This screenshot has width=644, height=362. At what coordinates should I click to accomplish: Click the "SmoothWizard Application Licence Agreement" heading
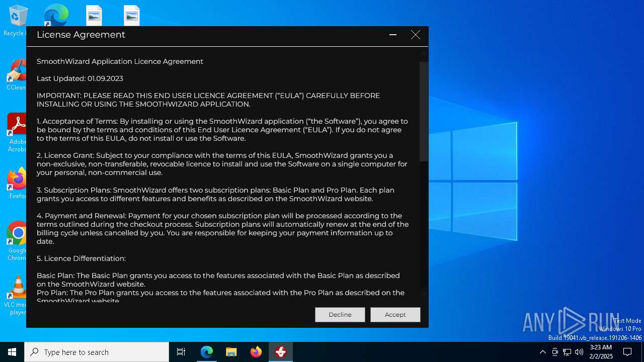(120, 61)
